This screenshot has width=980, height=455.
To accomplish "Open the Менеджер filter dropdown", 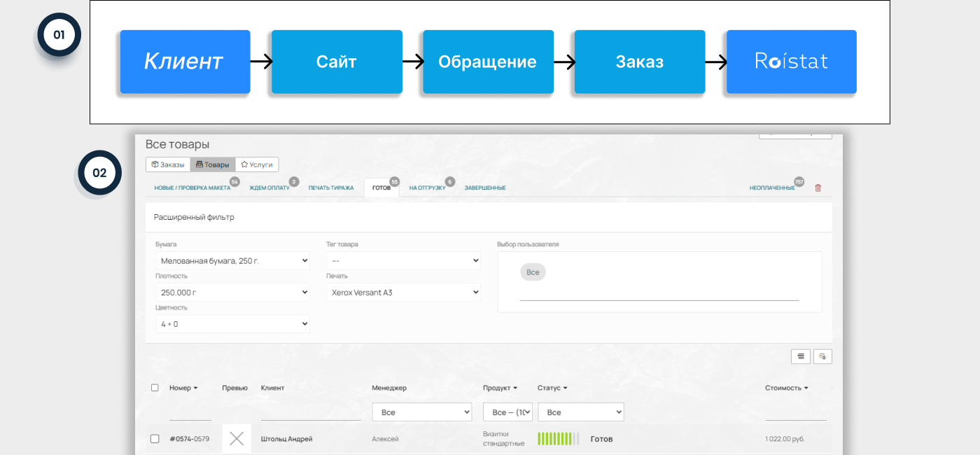I will tap(421, 412).
